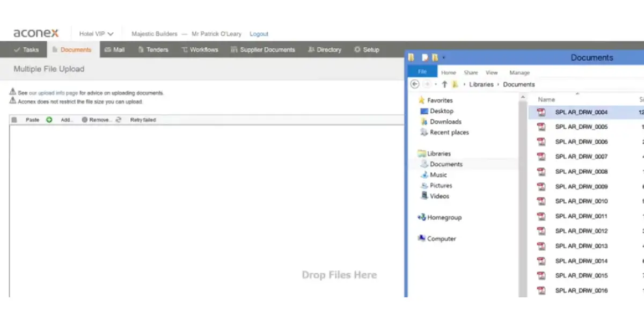The height and width of the screenshot is (322, 644).
Task: Select Videos in the navigation pane
Action: [x=435, y=196]
